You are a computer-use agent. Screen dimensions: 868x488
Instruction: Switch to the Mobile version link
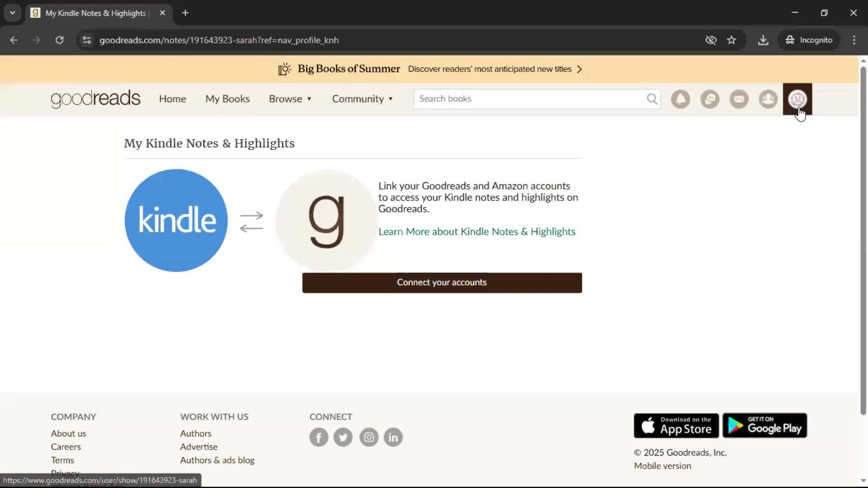[x=662, y=466]
